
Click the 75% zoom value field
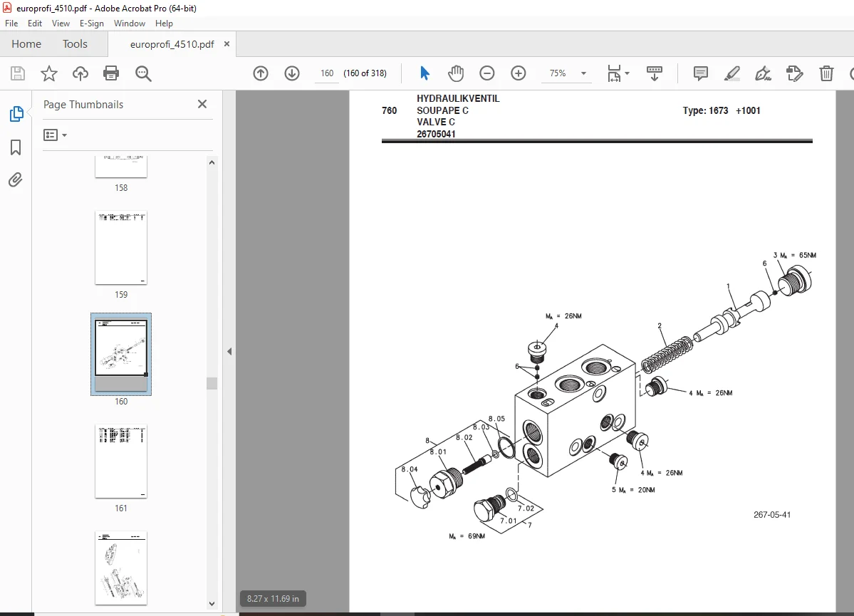pyautogui.click(x=558, y=73)
